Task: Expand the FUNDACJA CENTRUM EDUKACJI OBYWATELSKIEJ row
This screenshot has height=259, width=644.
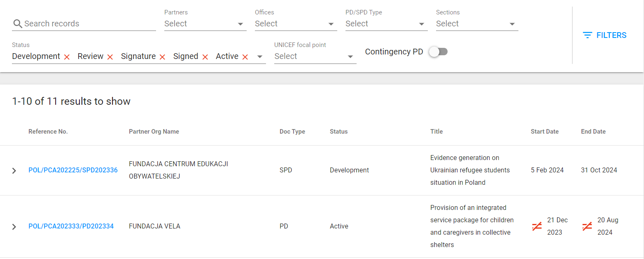Action: point(14,170)
